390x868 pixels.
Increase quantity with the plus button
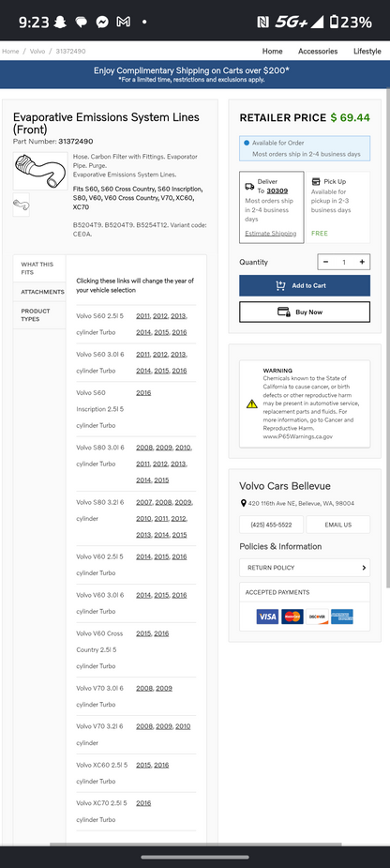click(x=362, y=262)
